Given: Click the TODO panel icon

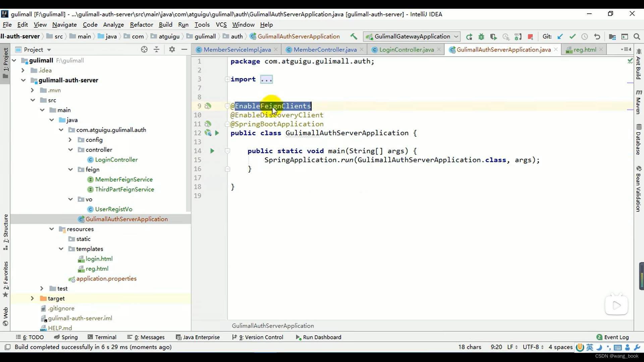Looking at the screenshot, I should [x=32, y=337].
